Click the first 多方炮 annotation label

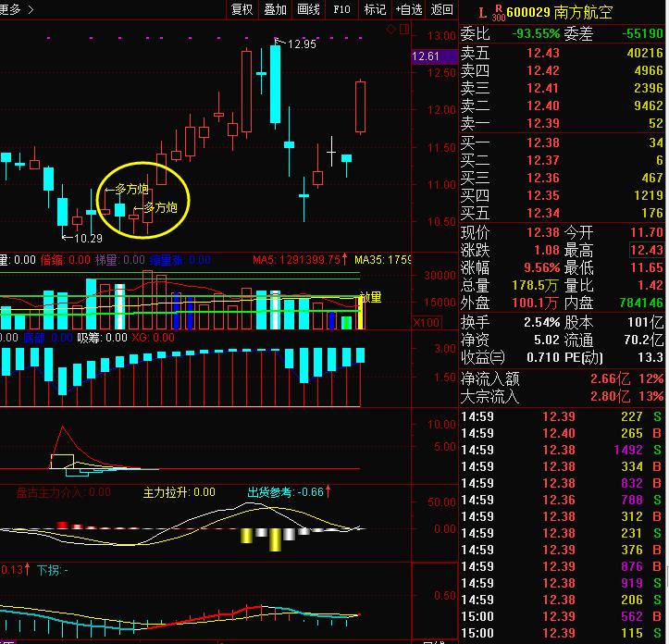[131, 189]
